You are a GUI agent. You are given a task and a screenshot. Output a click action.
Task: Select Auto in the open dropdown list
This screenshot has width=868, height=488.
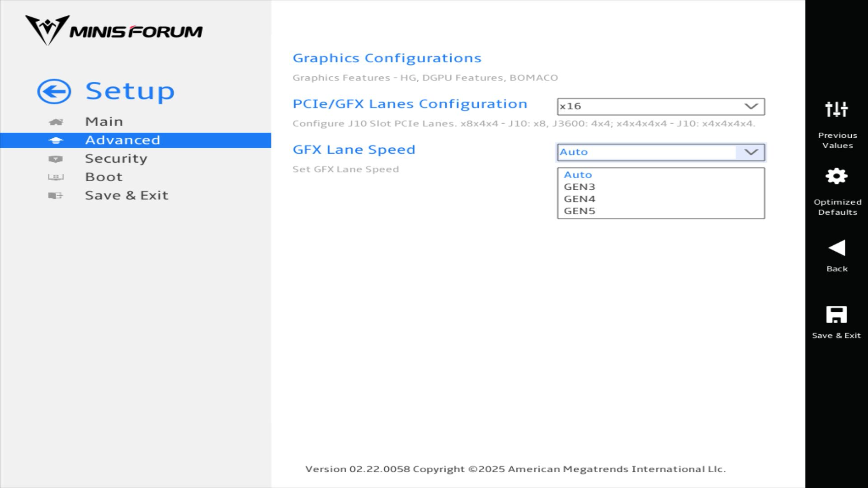(578, 175)
